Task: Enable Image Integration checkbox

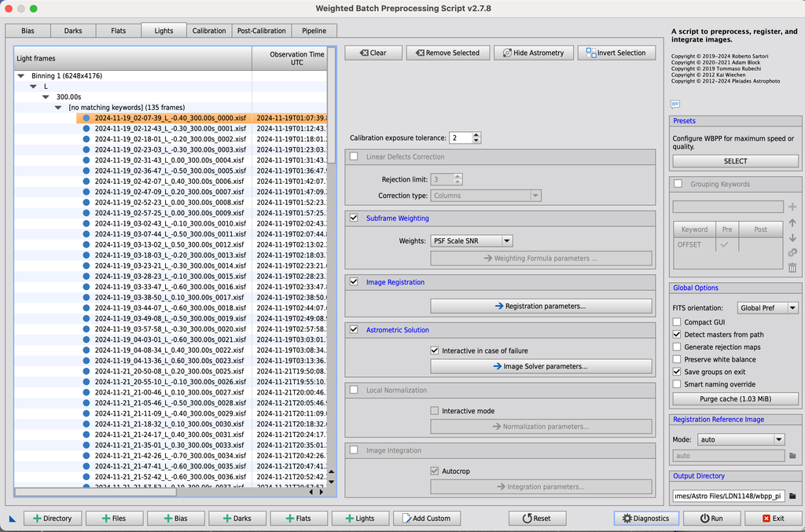Action: [x=354, y=450]
